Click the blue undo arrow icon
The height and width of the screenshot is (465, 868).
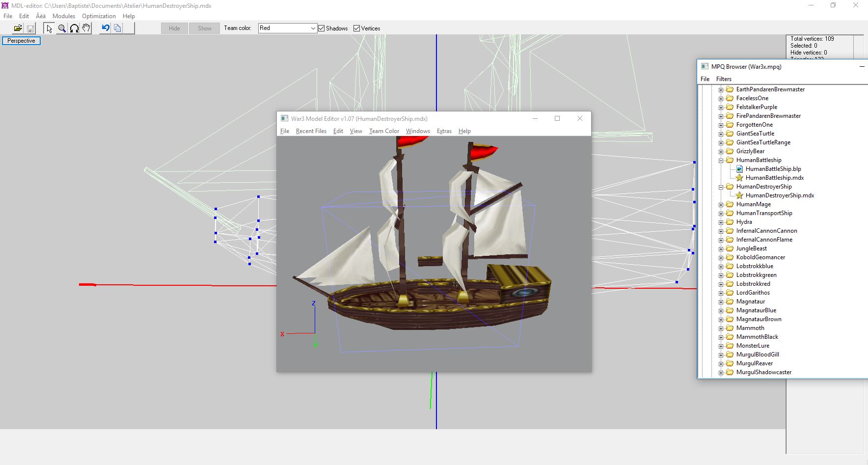(x=105, y=28)
